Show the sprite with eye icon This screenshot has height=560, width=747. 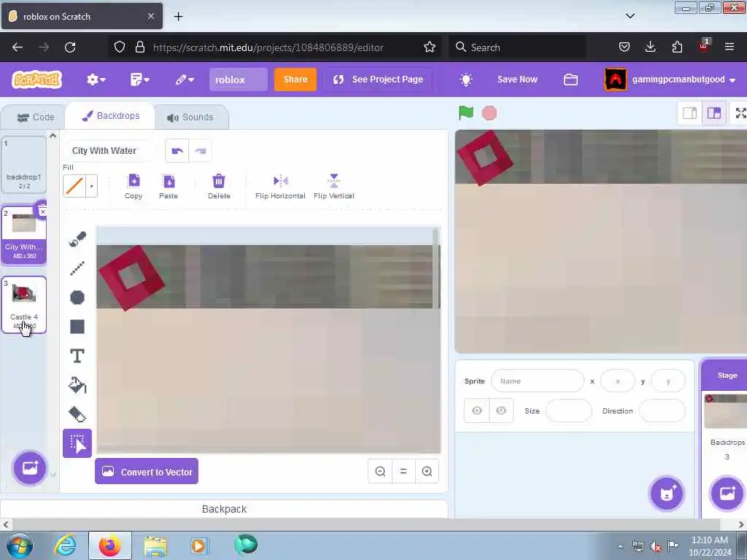pos(477,411)
